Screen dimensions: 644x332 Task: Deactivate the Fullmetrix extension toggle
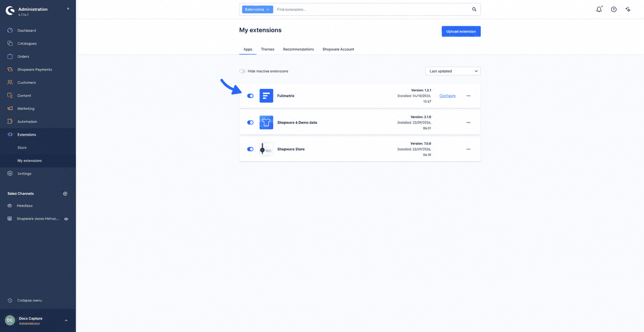pos(250,96)
